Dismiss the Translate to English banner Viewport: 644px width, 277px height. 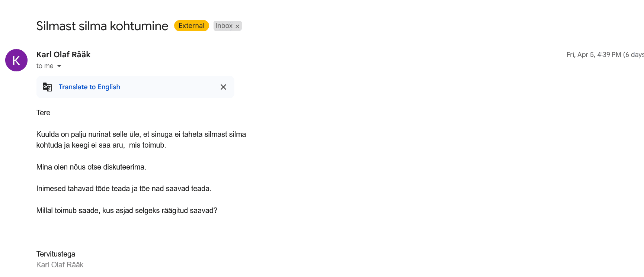(223, 87)
